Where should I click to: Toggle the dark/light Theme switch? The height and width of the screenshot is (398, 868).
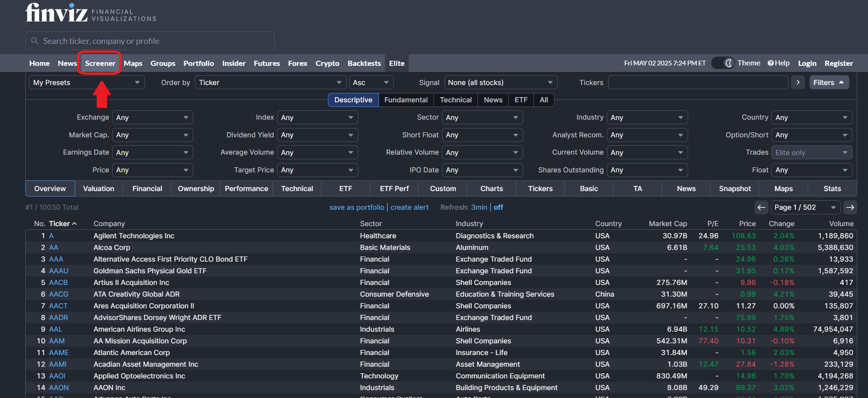pos(723,63)
